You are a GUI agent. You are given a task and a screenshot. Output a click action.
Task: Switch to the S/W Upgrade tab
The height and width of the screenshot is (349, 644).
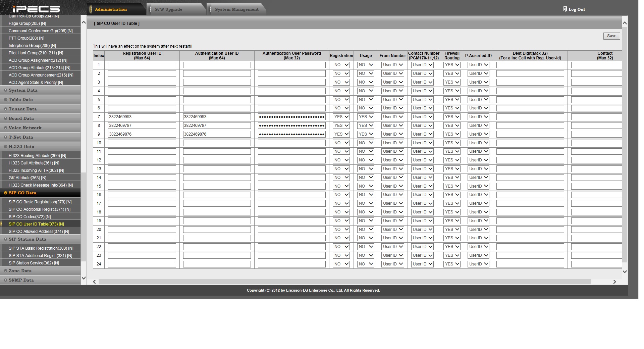pos(168,9)
